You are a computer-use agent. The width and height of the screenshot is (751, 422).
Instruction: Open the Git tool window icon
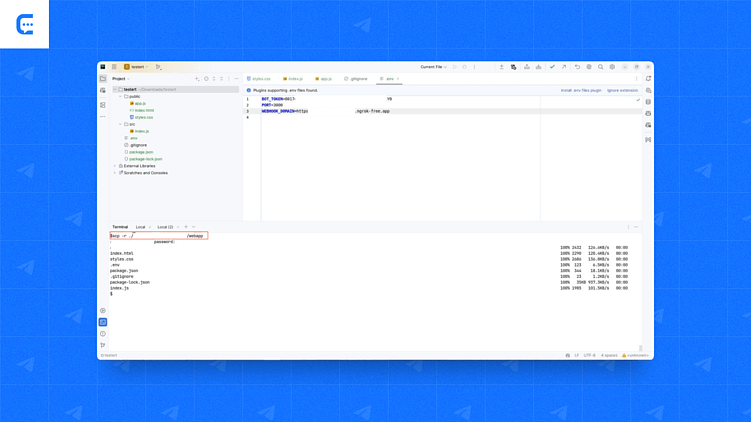103,345
